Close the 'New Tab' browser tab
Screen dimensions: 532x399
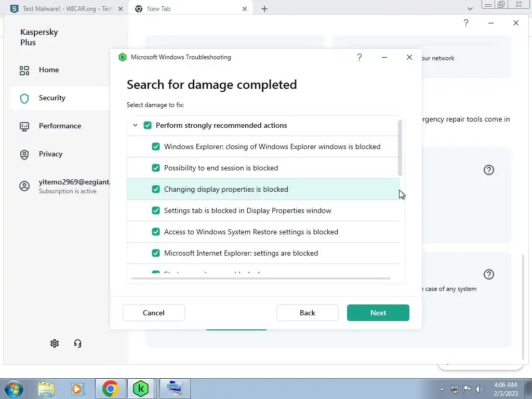coord(245,9)
